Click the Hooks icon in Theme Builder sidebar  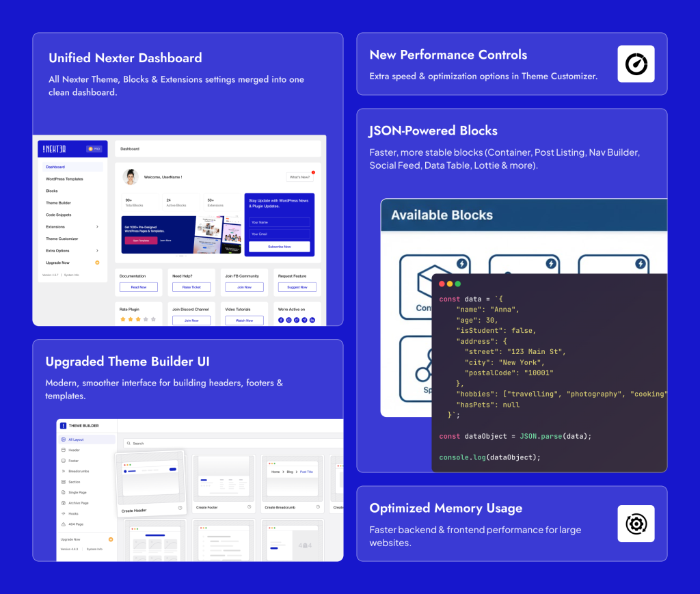(64, 513)
